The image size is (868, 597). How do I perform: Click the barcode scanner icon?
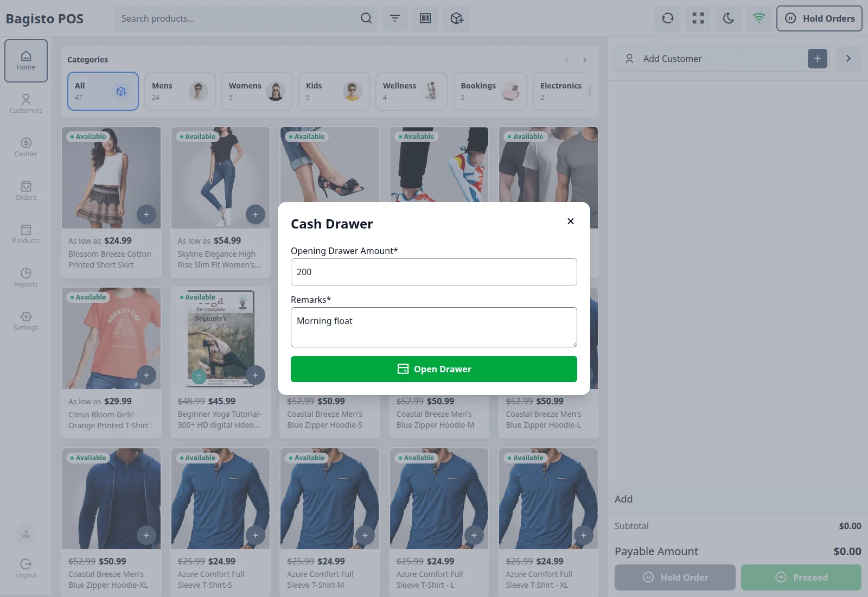[425, 18]
